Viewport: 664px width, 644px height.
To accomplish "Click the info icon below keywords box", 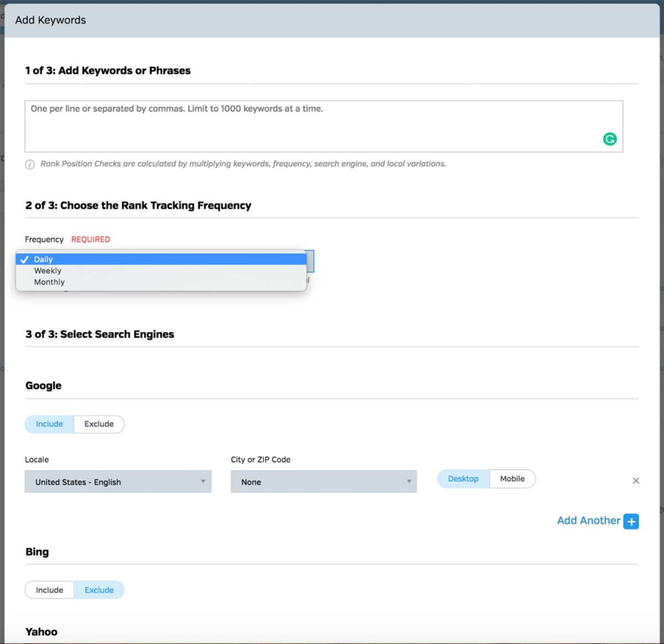I will point(30,165).
